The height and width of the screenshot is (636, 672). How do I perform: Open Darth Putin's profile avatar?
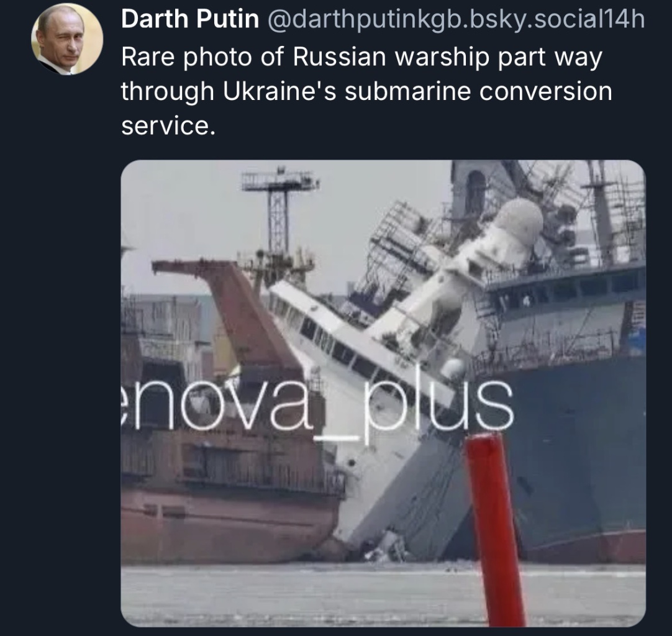67,40
